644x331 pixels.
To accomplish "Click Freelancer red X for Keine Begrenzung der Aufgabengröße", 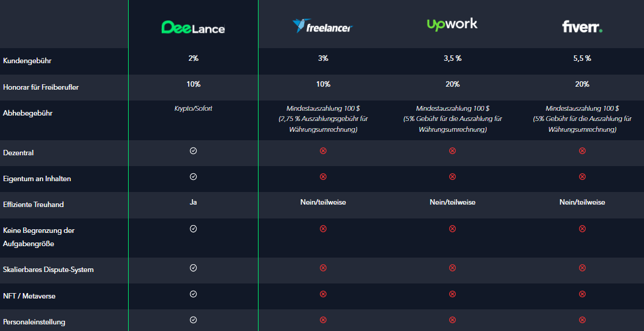I will coord(323,229).
